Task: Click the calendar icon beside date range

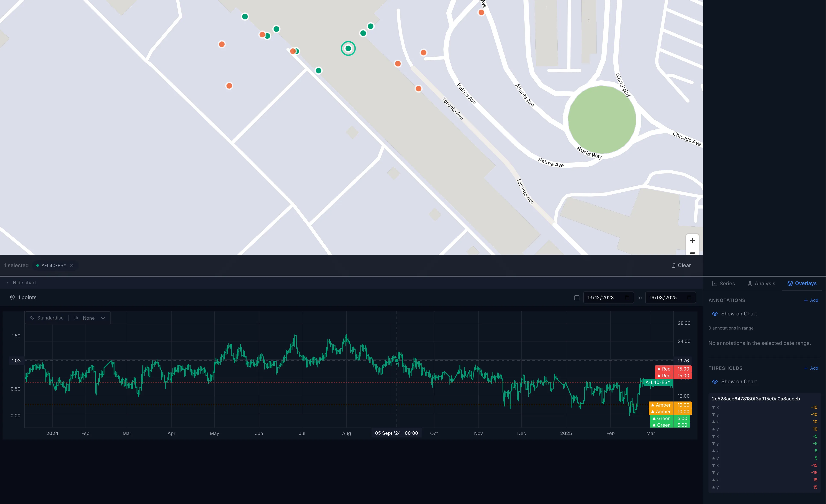Action: pos(577,297)
